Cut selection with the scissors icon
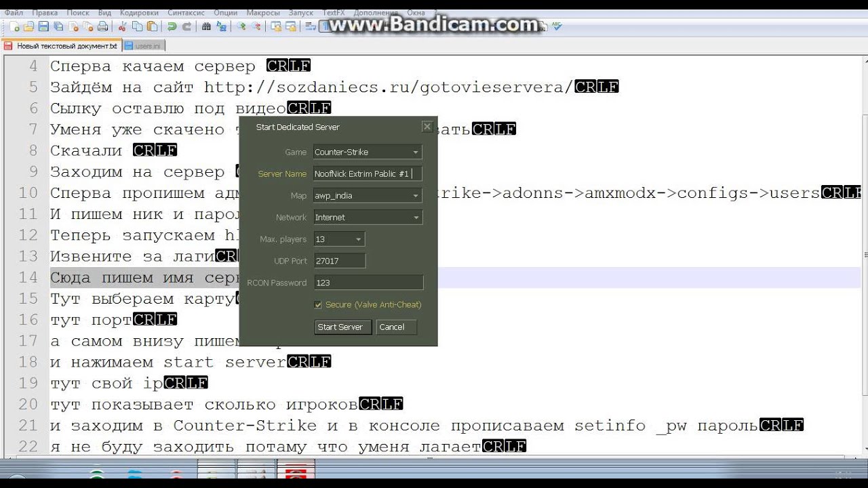The width and height of the screenshot is (868, 488). [122, 27]
